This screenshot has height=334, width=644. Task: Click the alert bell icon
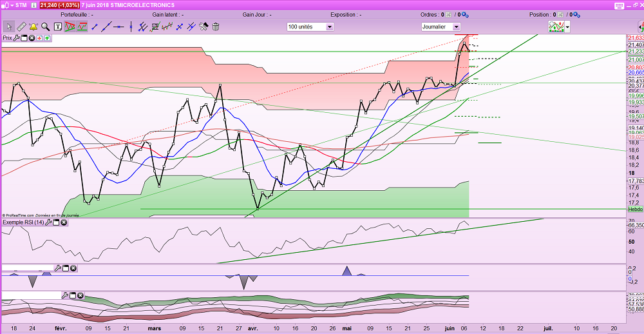(33, 26)
